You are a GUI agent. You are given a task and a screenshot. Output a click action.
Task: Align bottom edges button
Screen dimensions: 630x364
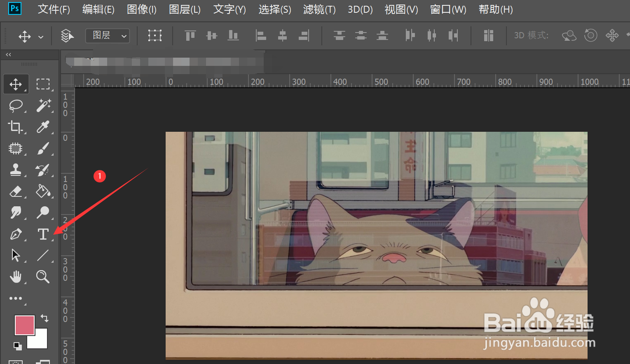coord(233,36)
